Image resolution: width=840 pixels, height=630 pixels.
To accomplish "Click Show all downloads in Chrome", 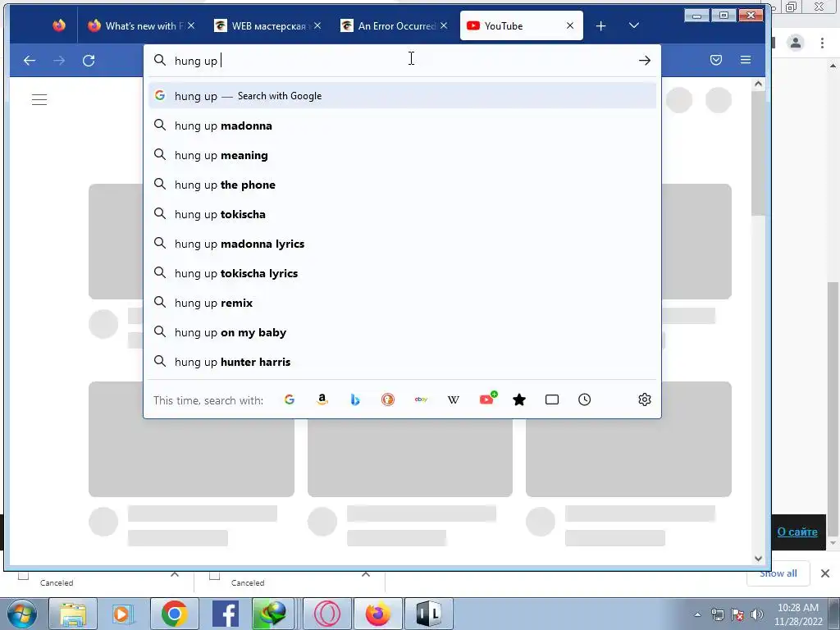I will [778, 573].
